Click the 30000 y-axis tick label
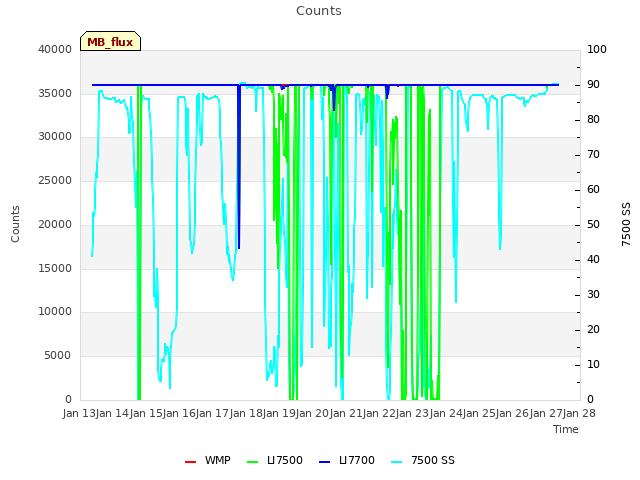This screenshot has width=640, height=480. (x=55, y=136)
